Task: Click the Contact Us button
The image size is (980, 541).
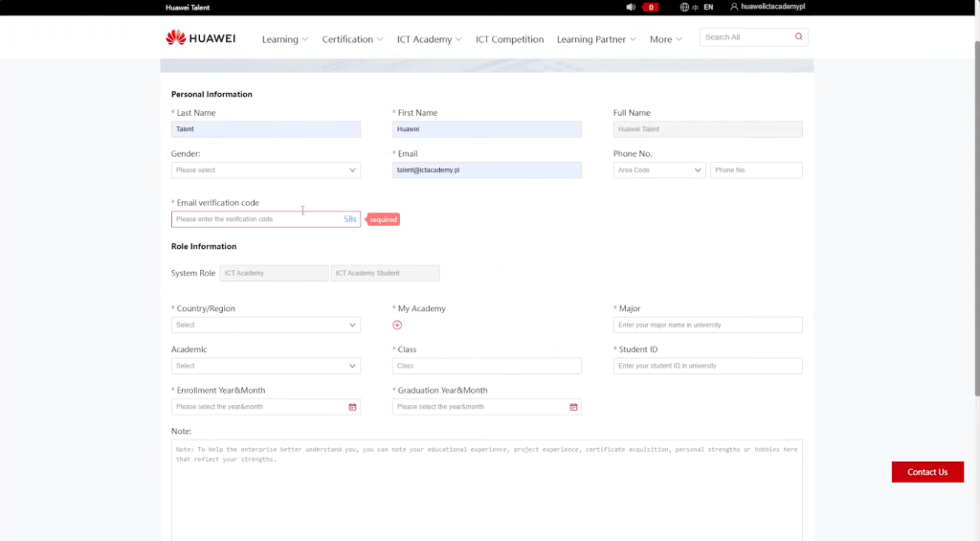Action: tap(926, 472)
